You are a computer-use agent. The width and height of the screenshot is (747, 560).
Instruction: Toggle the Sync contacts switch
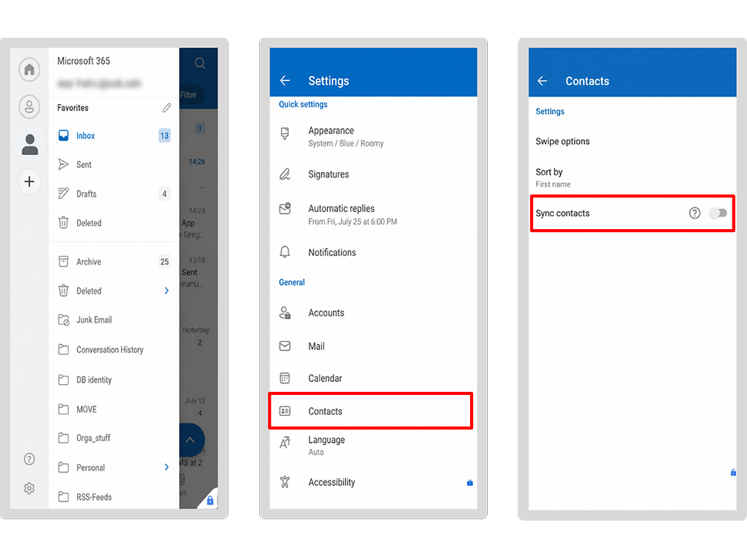pos(718,213)
